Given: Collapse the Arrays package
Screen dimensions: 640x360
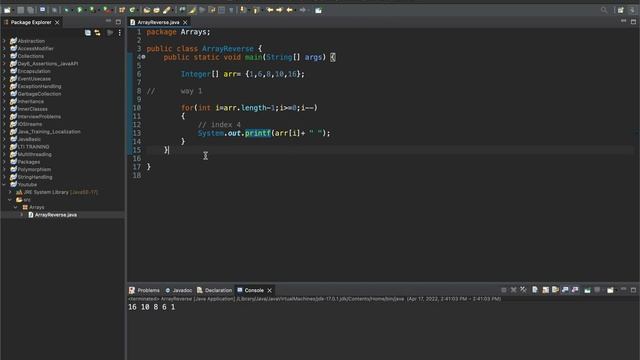Looking at the screenshot, I should coord(16,207).
